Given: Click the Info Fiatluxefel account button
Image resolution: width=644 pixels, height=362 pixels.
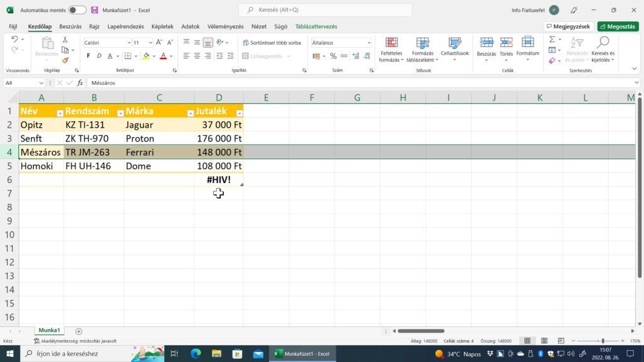Looking at the screenshot, I should point(535,10).
